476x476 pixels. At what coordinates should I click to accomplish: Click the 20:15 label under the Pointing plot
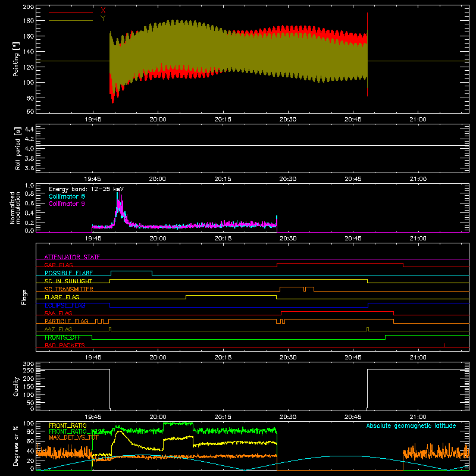pyautogui.click(x=223, y=120)
